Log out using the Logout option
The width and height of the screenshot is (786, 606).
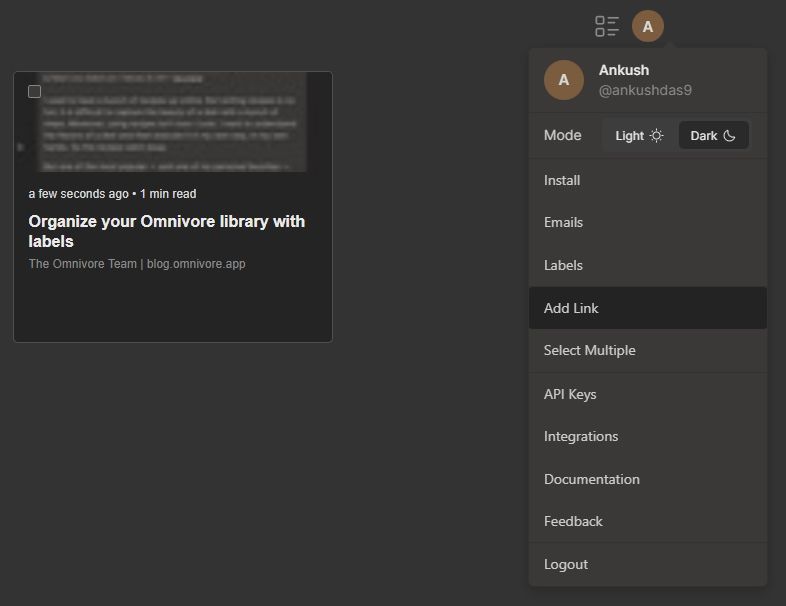coord(566,565)
